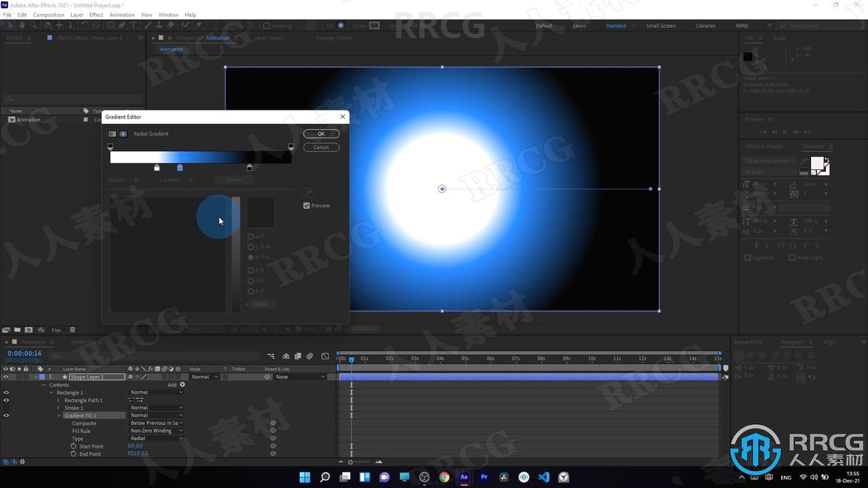Open the Fill Rule dropdown
The height and width of the screenshot is (488, 868).
[x=157, y=430]
